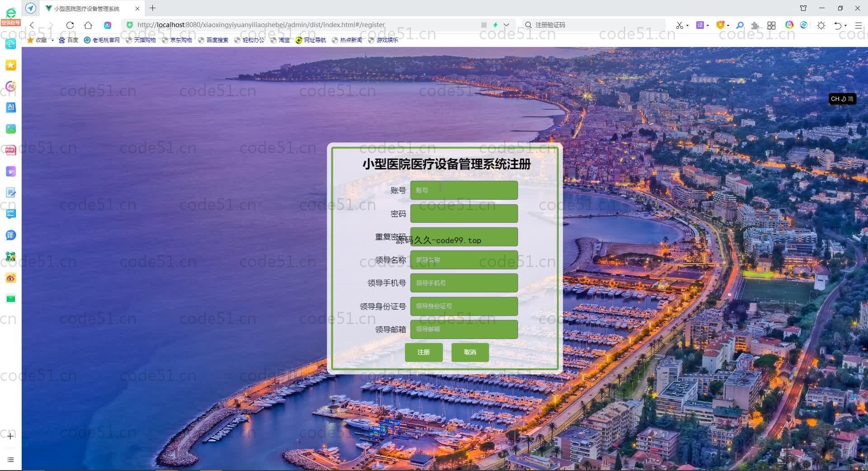This screenshot has width=868, height=471.
Task: Focus the 领导邮箱 input field
Action: click(x=464, y=329)
